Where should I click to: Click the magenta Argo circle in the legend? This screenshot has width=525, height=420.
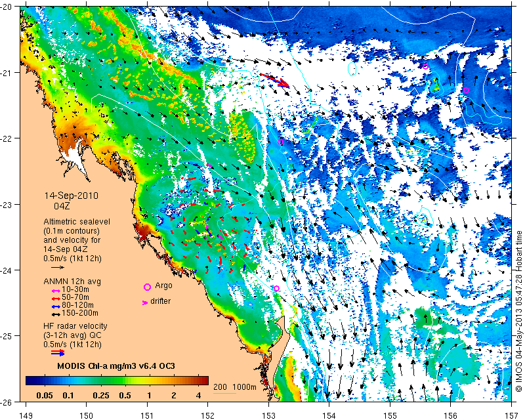click(147, 287)
